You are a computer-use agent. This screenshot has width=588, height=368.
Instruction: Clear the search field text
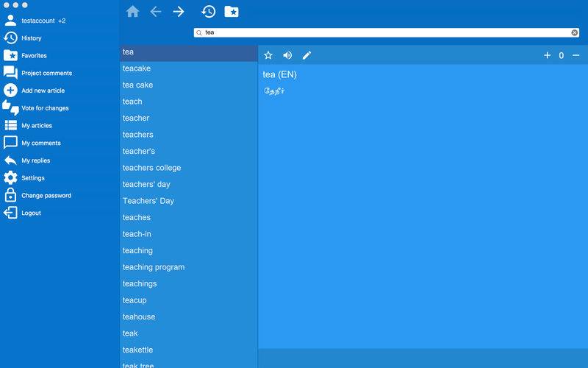tap(575, 32)
